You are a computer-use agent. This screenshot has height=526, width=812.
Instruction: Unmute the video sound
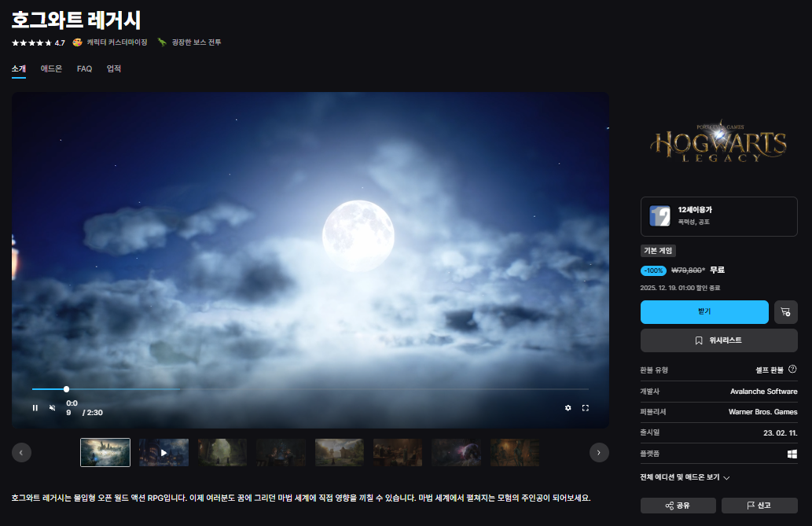click(x=53, y=407)
